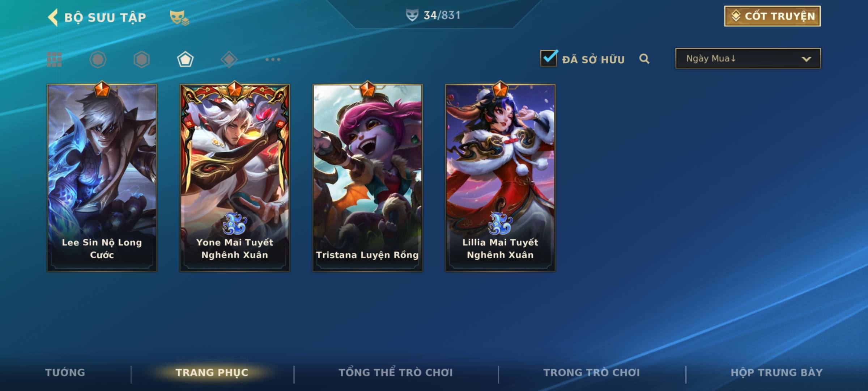
Task: Open the golden mask skins icon
Action: pyautogui.click(x=179, y=17)
